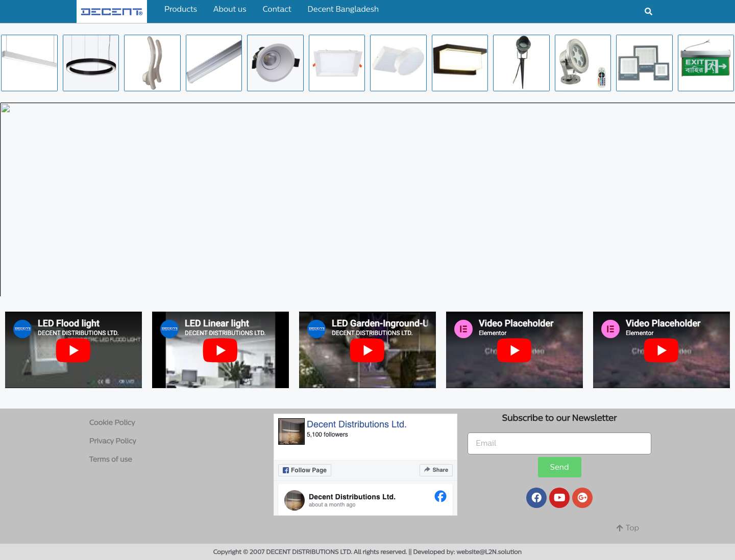Click the Decent Distributions page profile picture

291,431
